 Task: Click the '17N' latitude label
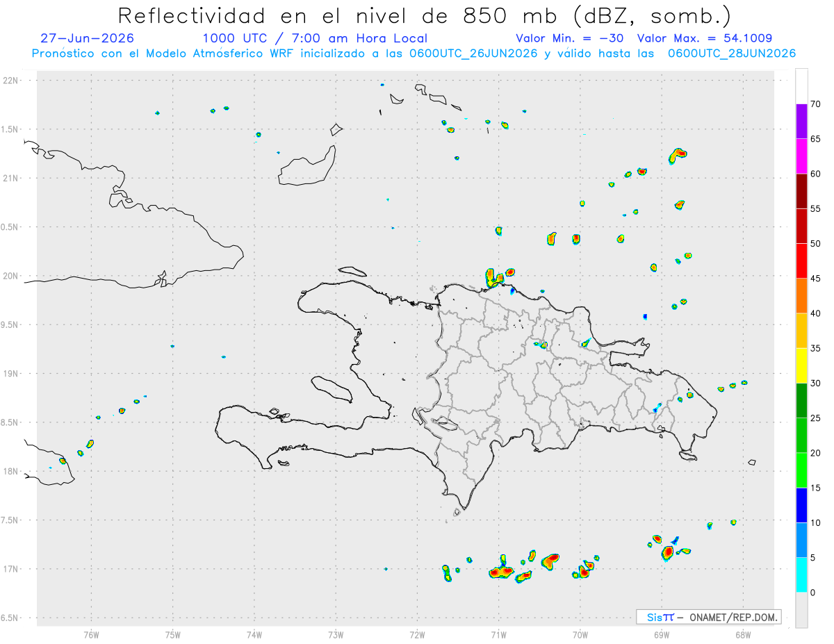coord(12,569)
